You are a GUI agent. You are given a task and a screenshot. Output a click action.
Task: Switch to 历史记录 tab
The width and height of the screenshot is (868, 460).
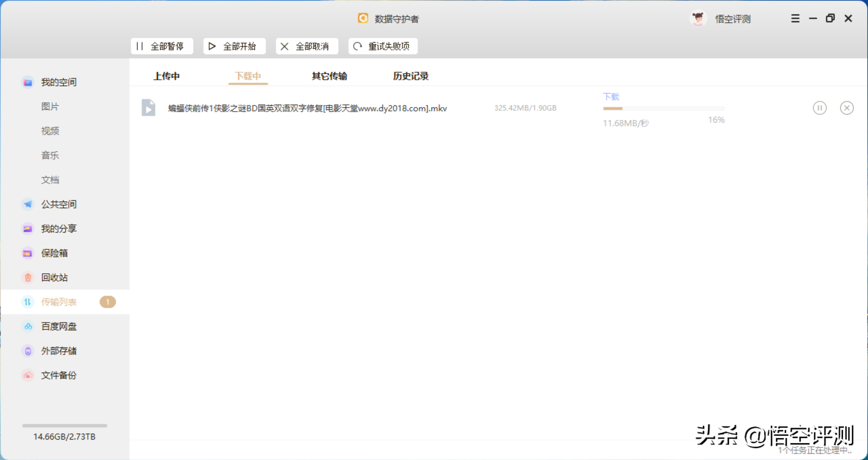[410, 76]
